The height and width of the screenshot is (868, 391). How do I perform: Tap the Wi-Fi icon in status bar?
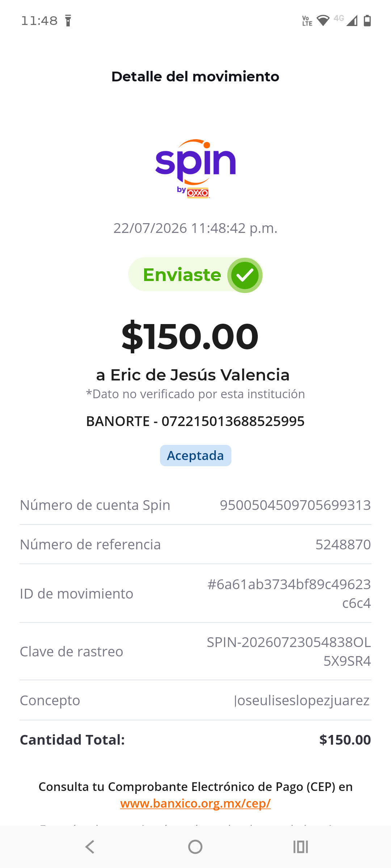pos(323,21)
